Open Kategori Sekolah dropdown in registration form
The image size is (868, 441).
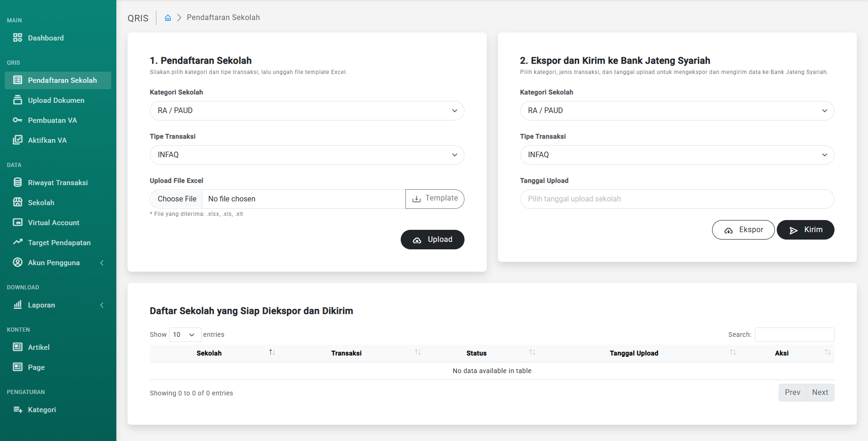click(307, 111)
